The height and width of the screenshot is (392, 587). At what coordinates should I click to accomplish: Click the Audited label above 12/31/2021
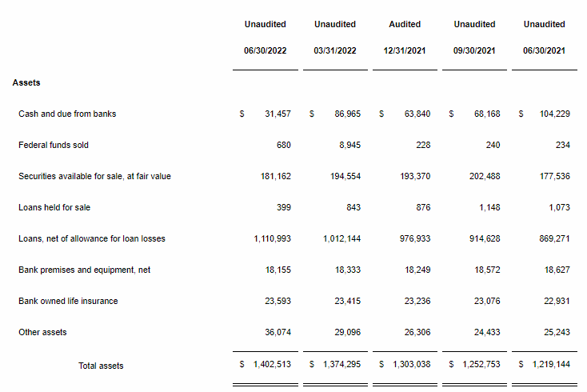tap(405, 25)
